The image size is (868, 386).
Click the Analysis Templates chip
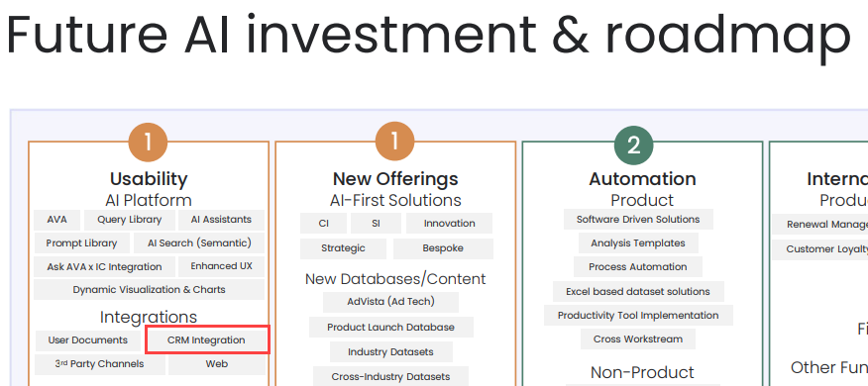[x=638, y=243]
